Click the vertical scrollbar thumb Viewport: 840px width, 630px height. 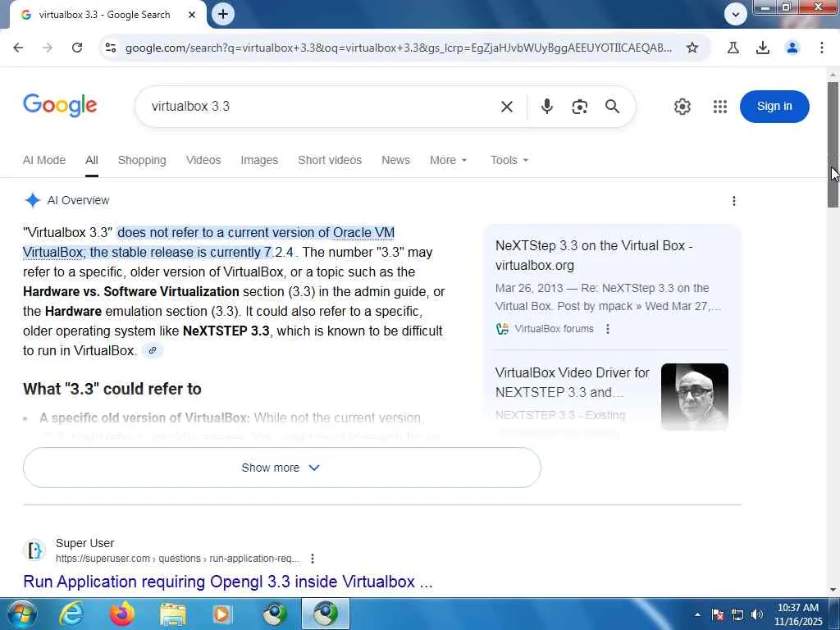click(833, 144)
